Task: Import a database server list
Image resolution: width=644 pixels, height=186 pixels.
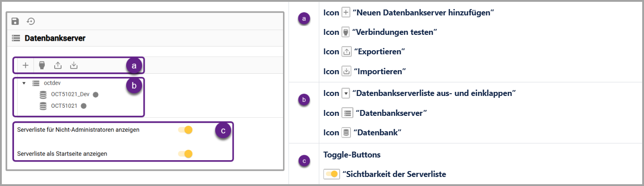Action: 74,65
